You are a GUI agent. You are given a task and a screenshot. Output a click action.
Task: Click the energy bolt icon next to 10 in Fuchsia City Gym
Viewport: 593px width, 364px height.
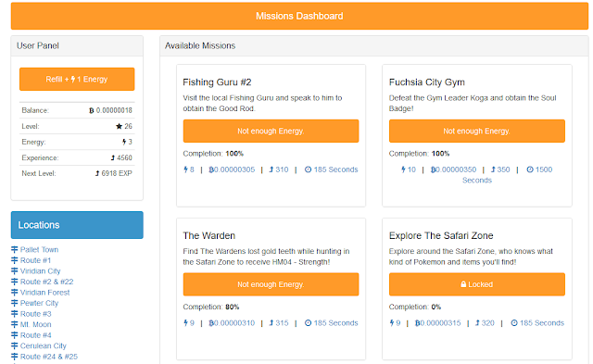403,169
